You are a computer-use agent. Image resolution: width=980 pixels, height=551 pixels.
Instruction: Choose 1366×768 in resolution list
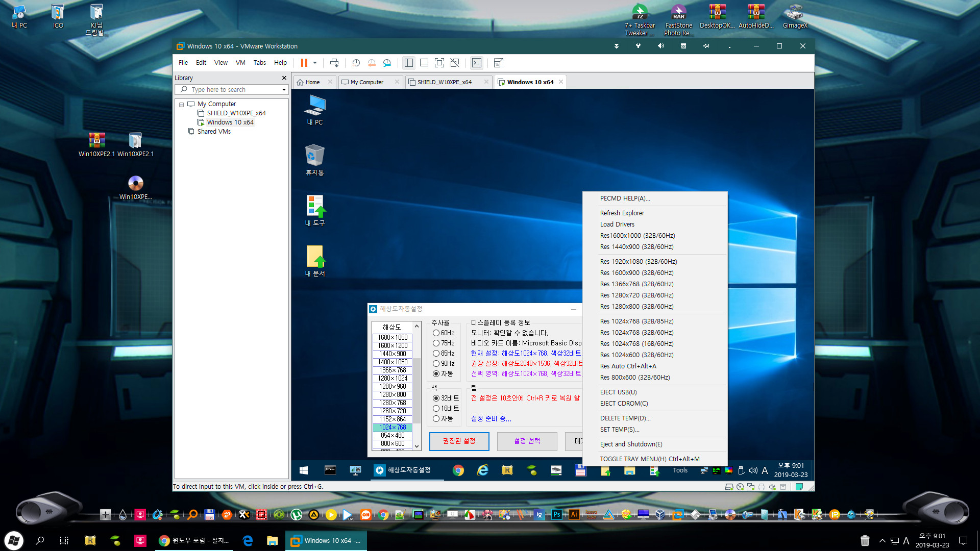(x=393, y=370)
